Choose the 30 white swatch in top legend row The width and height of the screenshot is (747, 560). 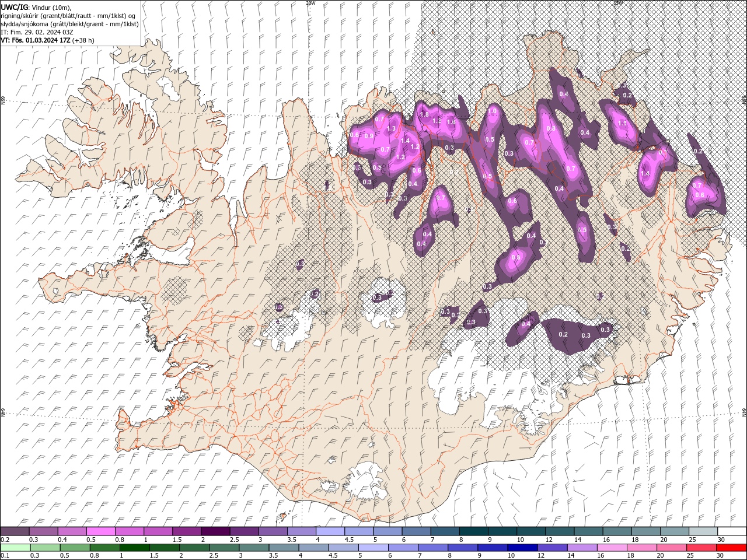tap(731, 531)
